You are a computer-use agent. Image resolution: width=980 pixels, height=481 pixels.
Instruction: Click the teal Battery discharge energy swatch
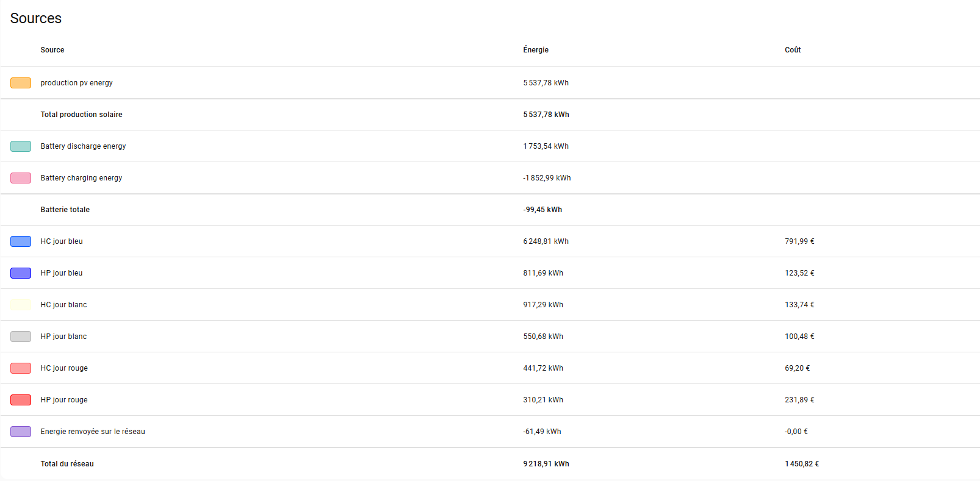point(21,146)
